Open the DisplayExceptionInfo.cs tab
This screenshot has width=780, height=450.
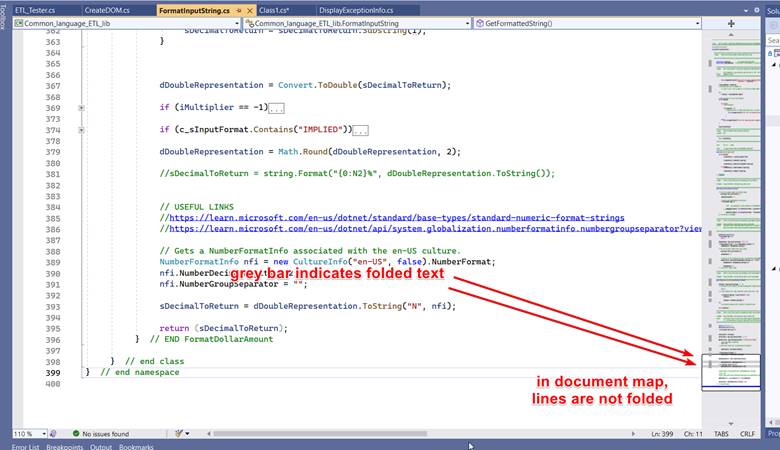click(356, 10)
